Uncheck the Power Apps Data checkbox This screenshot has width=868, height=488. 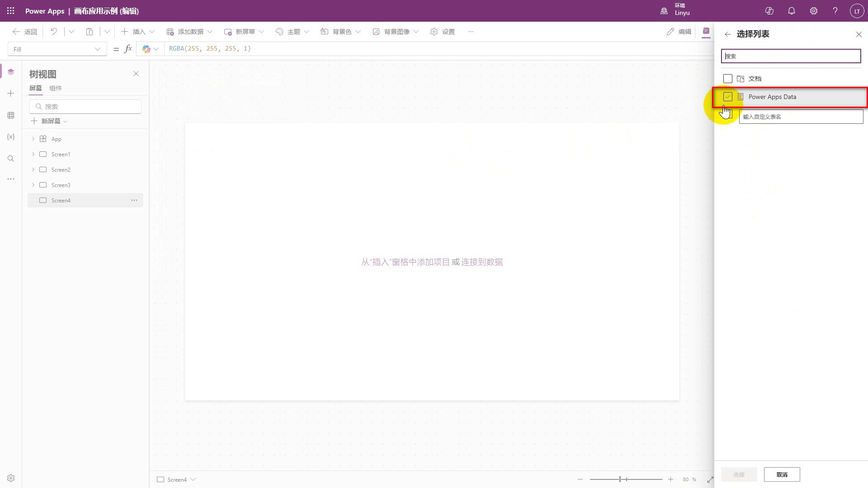(727, 97)
